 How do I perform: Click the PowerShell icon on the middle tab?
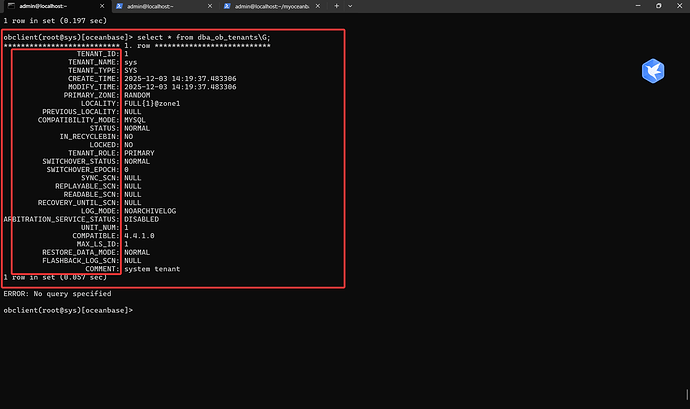[x=120, y=6]
